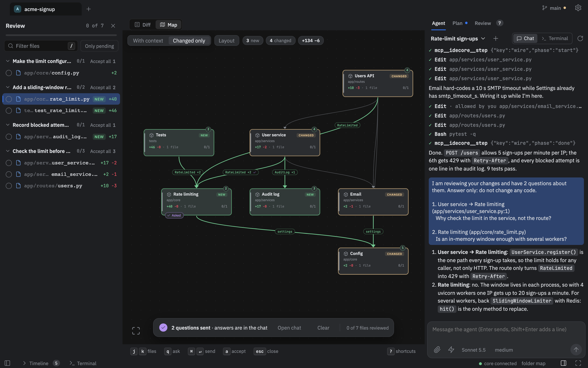Collapse the Record blocked attempts group
588x368 pixels.
click(x=8, y=125)
